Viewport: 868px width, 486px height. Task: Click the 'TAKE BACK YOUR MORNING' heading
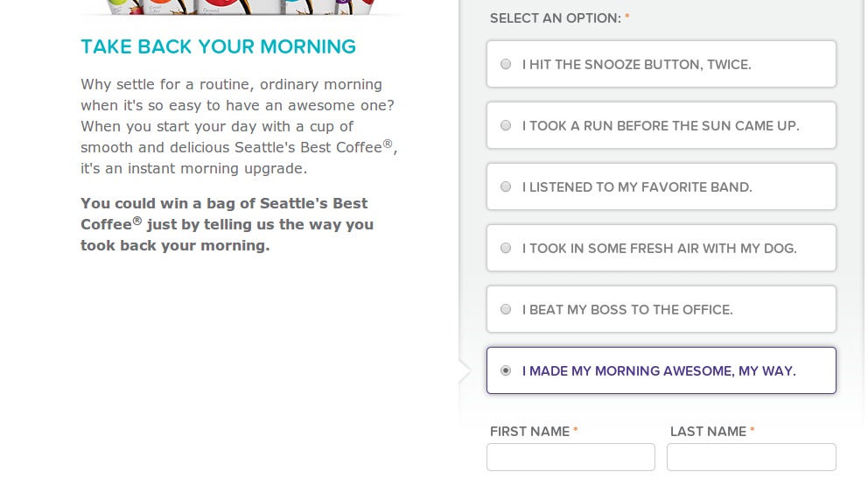pos(218,47)
